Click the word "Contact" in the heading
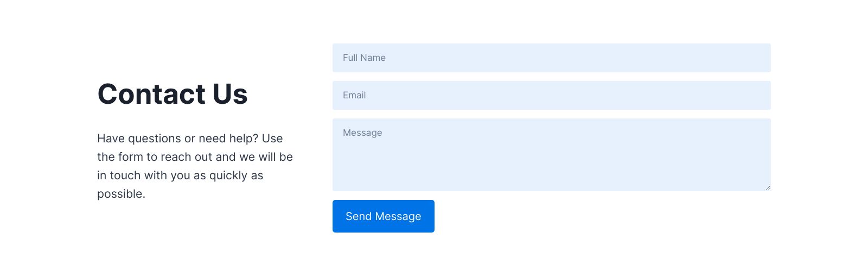 tap(151, 94)
